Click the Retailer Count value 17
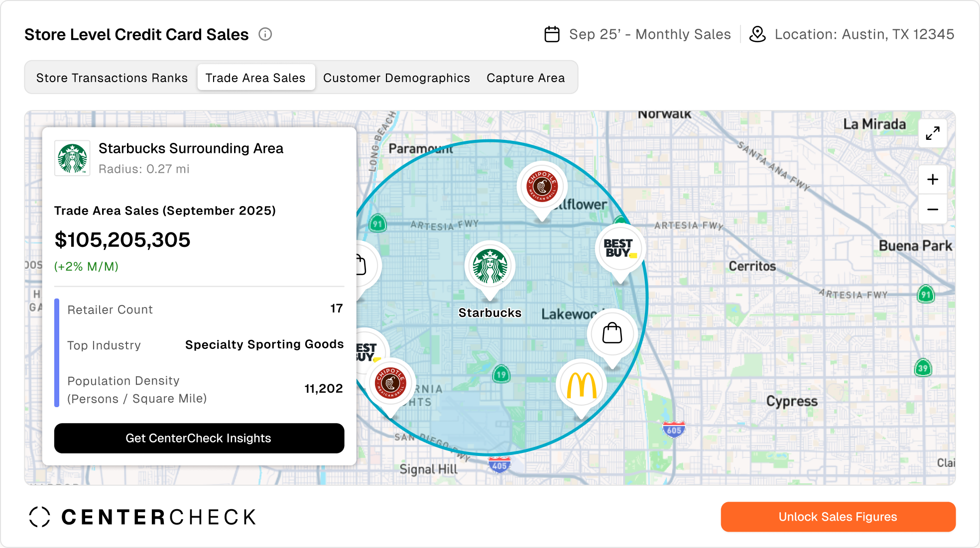 tap(337, 309)
